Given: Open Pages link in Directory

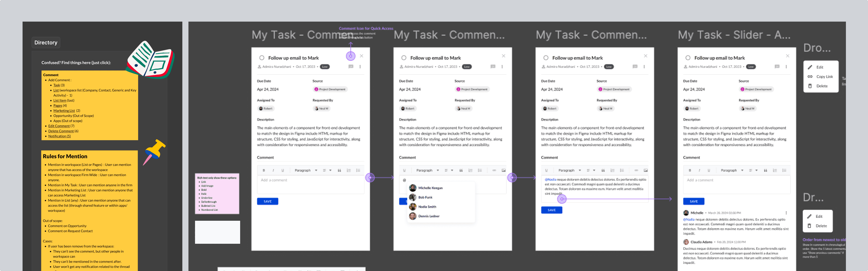Looking at the screenshot, I should pos(58,105).
